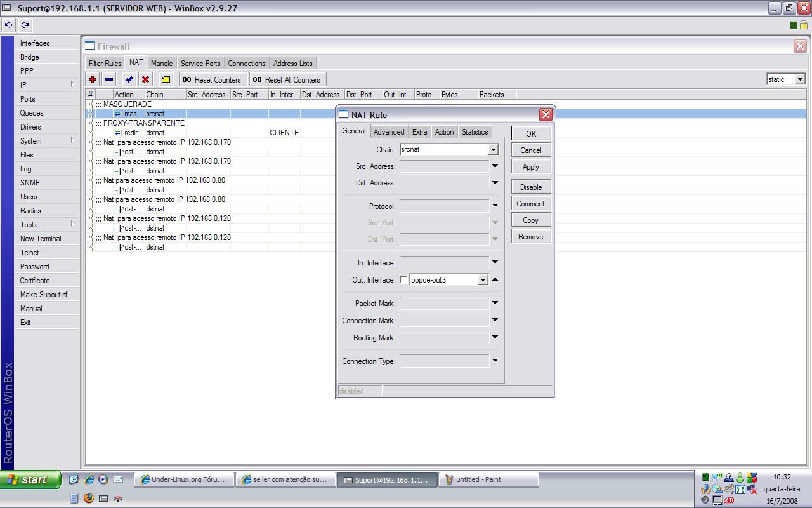Expand the Src. Address field
The image size is (812, 508).
495,166
